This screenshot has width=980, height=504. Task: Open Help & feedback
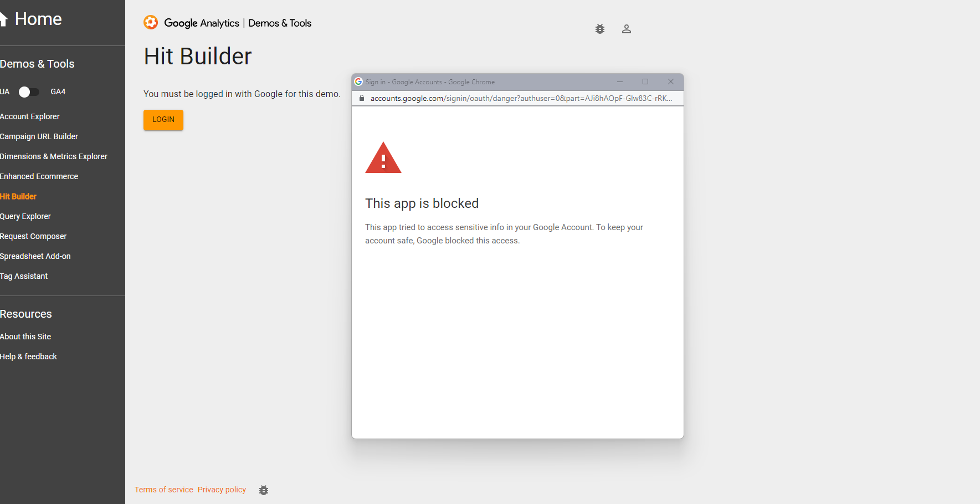click(x=28, y=357)
